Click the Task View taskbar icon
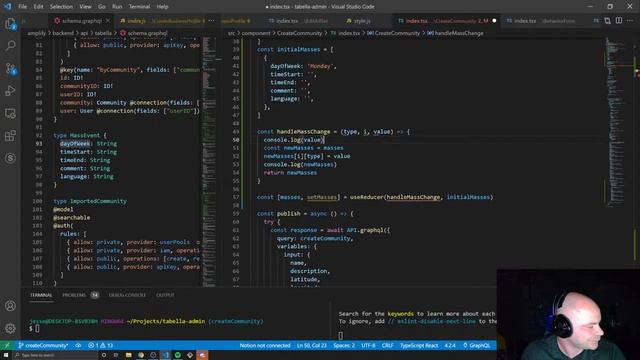The width and height of the screenshot is (640, 360). coord(116,355)
